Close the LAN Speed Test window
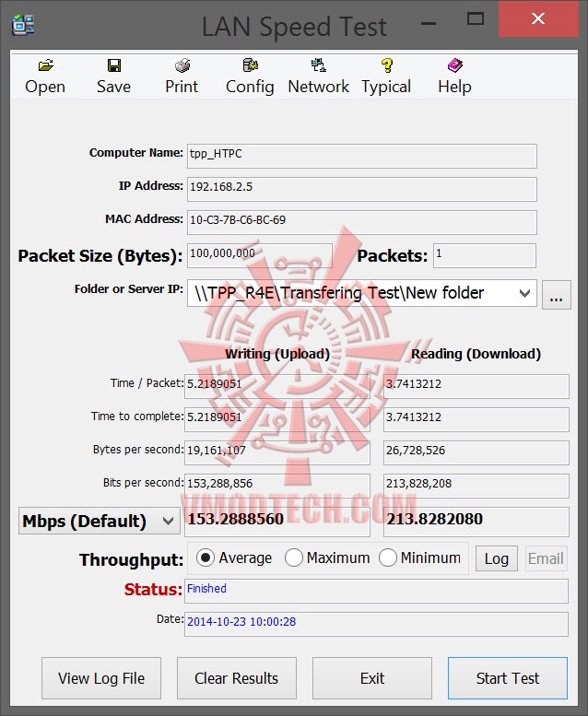The image size is (588, 716). 538,18
